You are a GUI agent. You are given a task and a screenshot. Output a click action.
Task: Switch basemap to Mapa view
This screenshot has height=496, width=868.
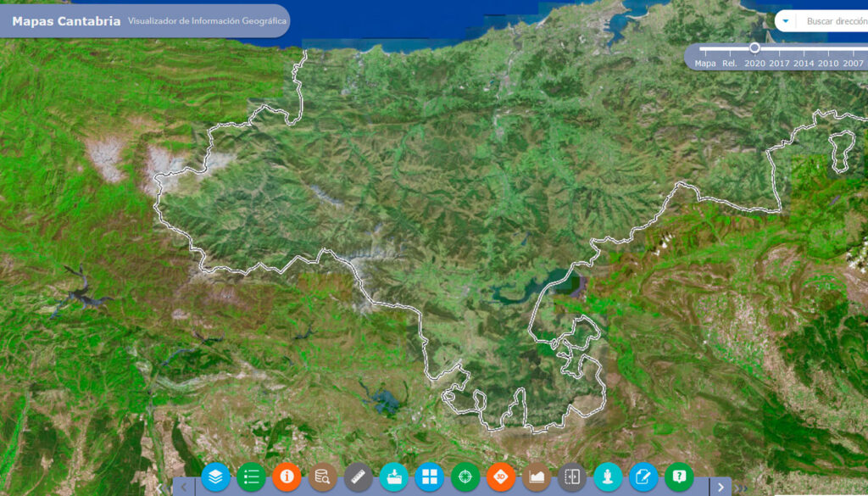(x=705, y=62)
